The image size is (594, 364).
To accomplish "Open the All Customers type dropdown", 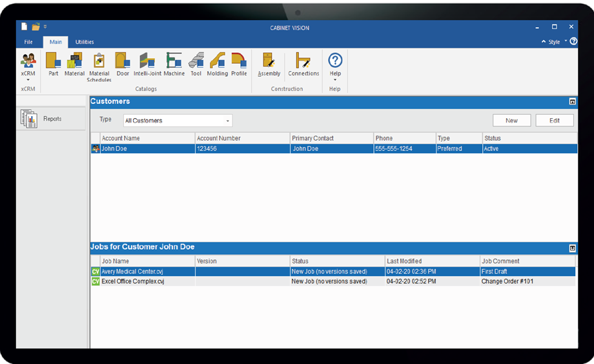I will click(x=178, y=121).
